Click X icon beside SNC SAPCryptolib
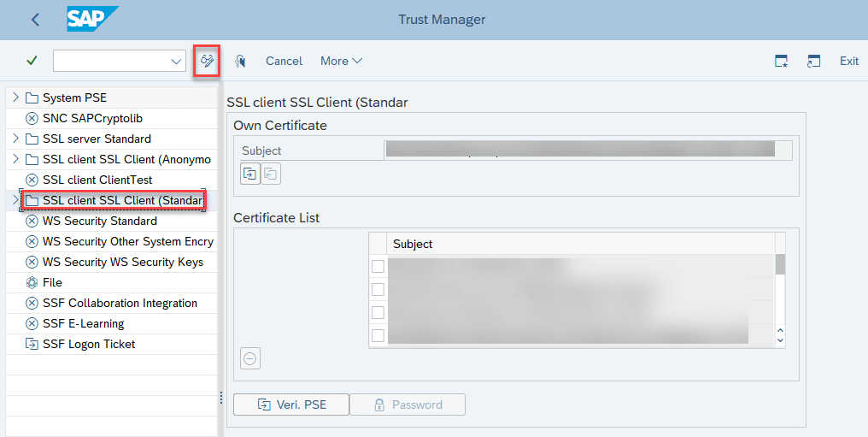 (x=32, y=119)
